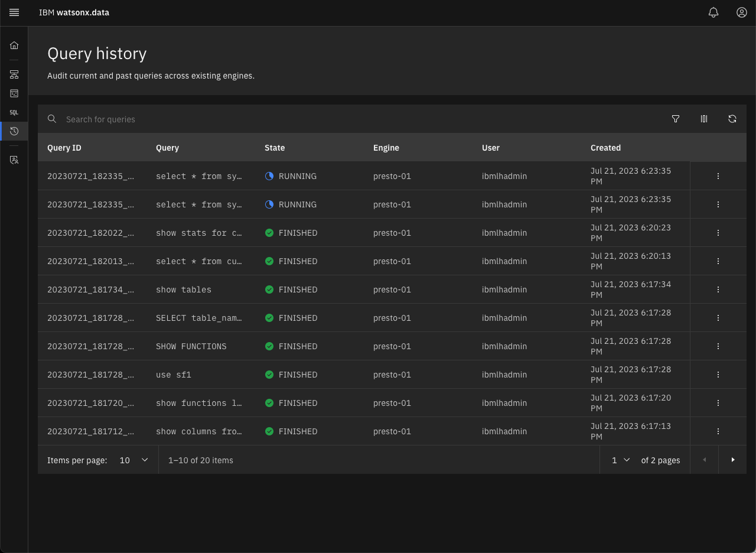This screenshot has width=756, height=553.
Task: Click '1–10 of 20 items' pagination text
Action: click(201, 460)
